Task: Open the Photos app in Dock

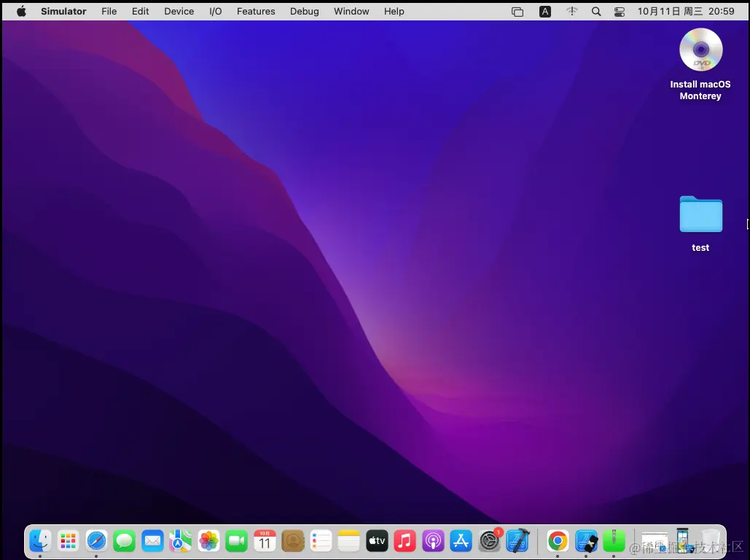Action: coord(209,541)
